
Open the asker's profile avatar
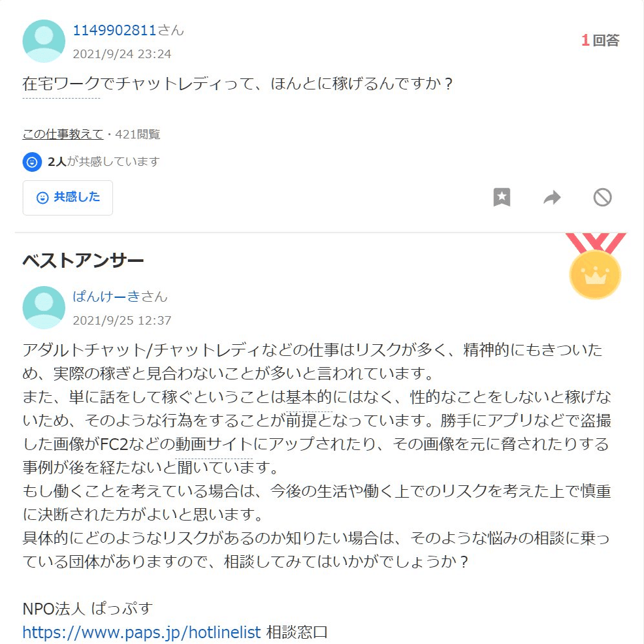click(44, 41)
